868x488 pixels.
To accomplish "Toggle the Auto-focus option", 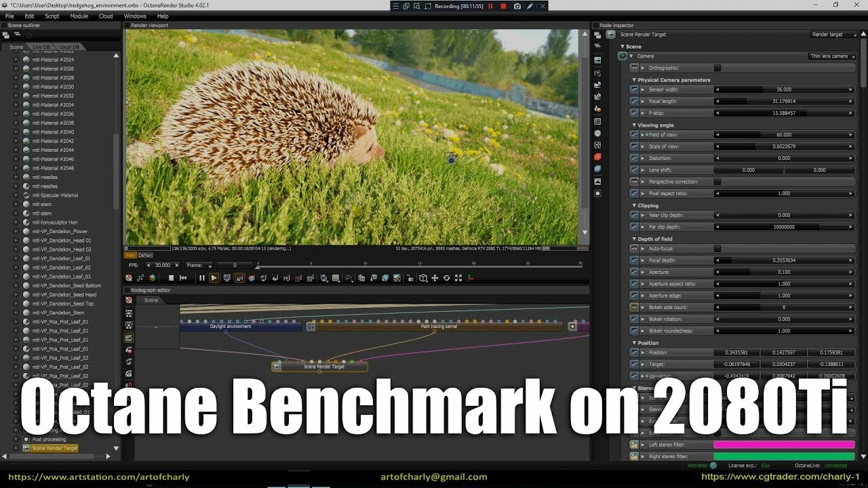I will pos(717,249).
